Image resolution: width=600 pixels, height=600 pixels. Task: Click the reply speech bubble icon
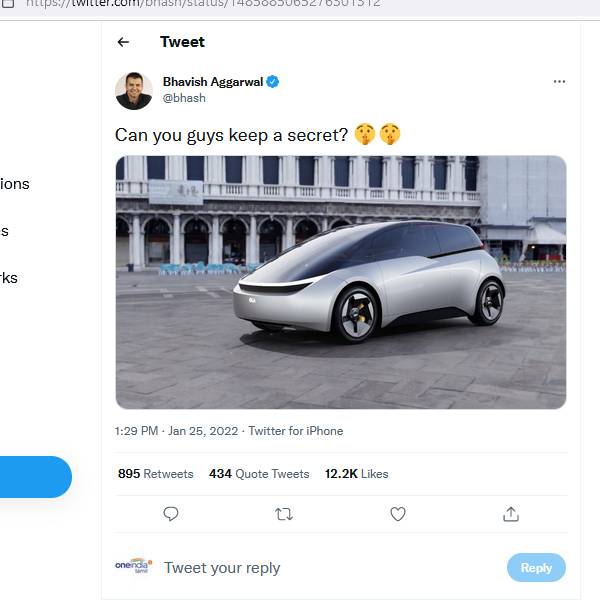171,514
